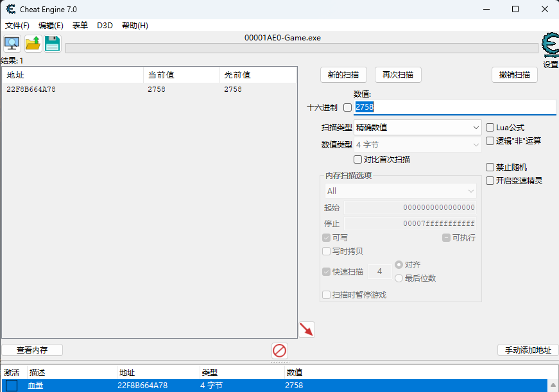Click the 地址 column header in address table

[x=158, y=372]
